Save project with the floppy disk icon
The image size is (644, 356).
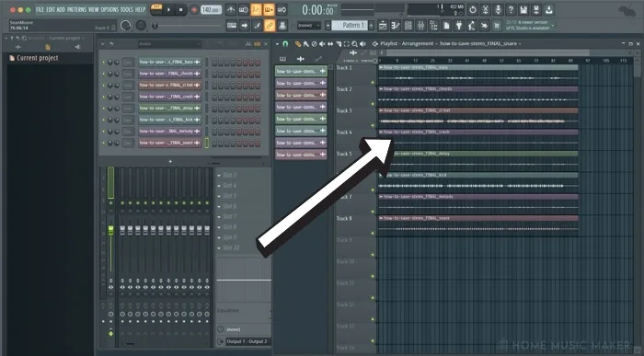523,10
